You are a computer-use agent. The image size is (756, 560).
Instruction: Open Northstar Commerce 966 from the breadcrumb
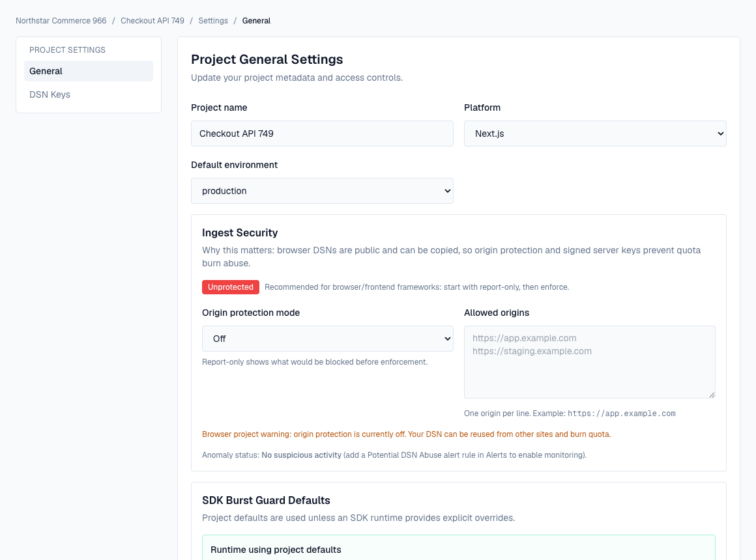coord(61,20)
